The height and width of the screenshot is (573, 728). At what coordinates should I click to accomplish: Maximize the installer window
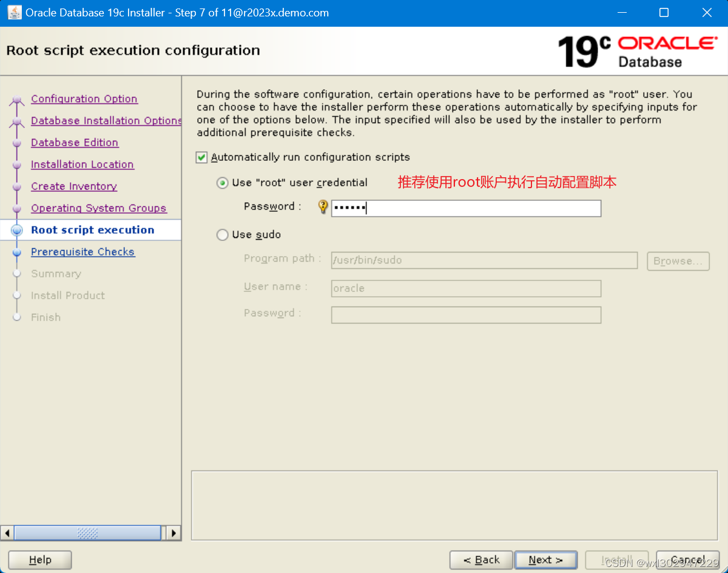(x=664, y=13)
